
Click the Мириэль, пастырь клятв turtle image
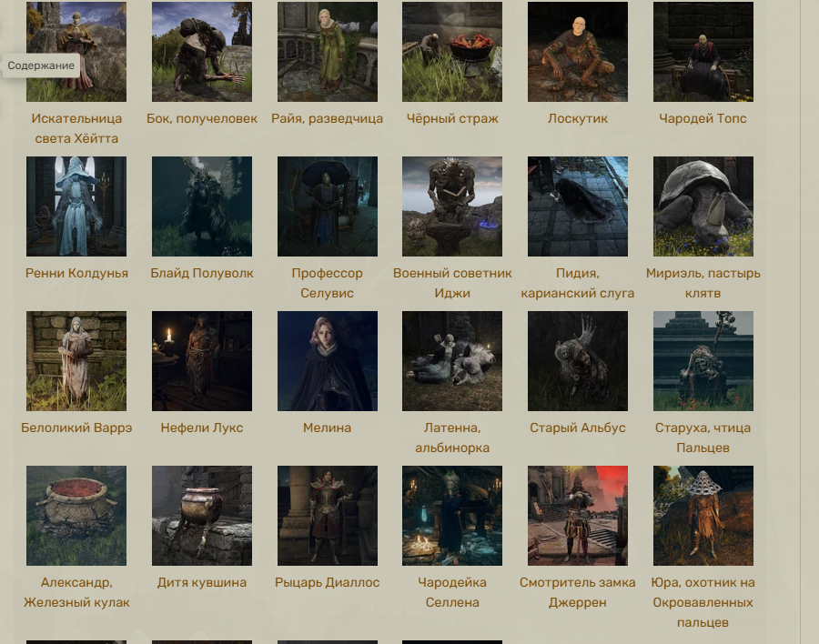(x=703, y=206)
